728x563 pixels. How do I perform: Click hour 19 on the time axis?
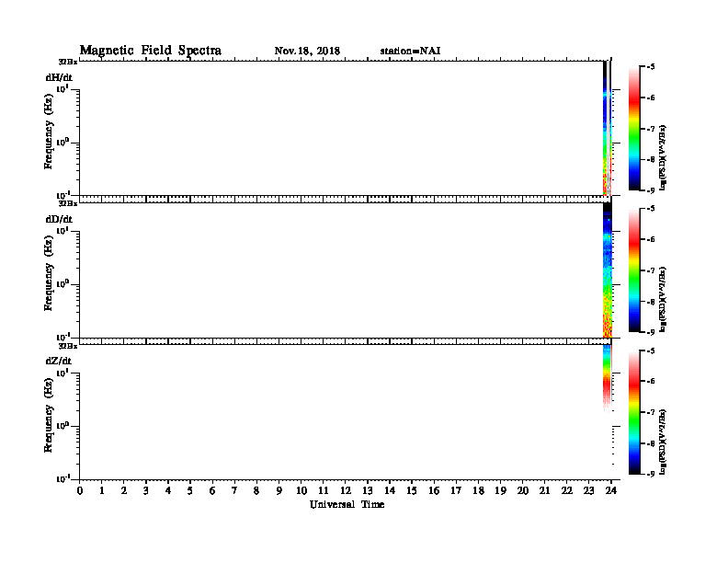[500, 491]
